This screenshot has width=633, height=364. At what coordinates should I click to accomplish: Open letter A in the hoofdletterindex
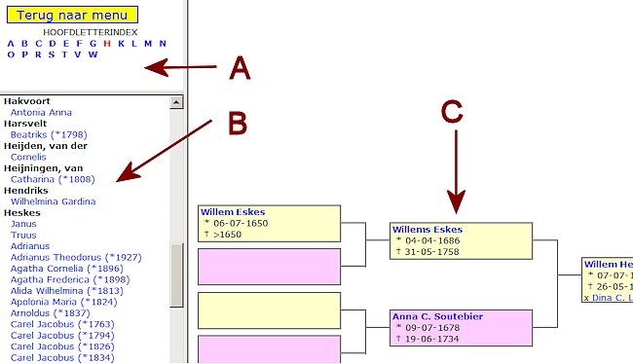coord(11,44)
